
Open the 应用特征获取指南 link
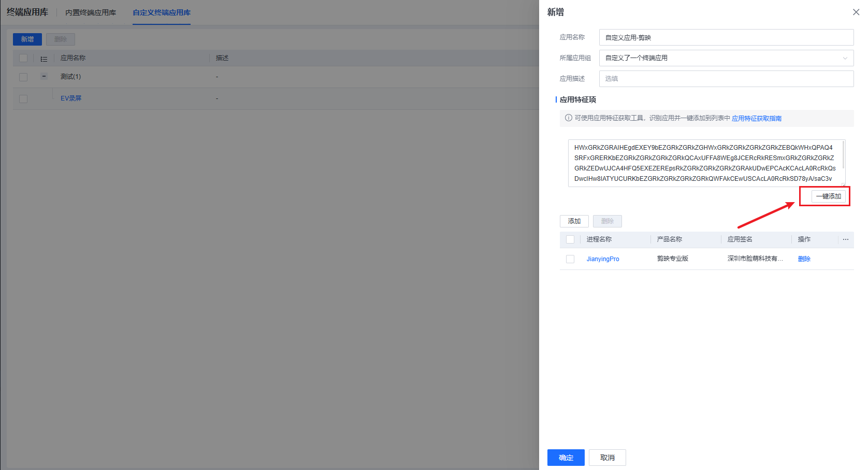756,118
